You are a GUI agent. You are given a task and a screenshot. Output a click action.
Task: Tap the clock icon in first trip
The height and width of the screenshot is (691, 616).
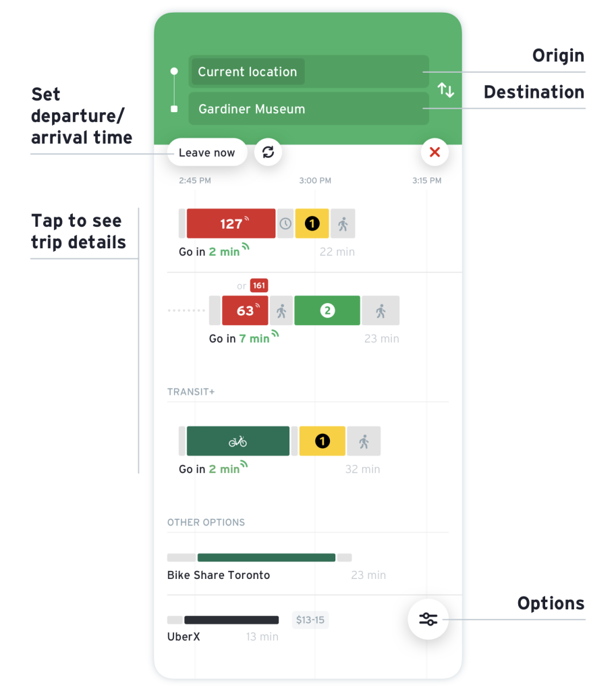285,223
